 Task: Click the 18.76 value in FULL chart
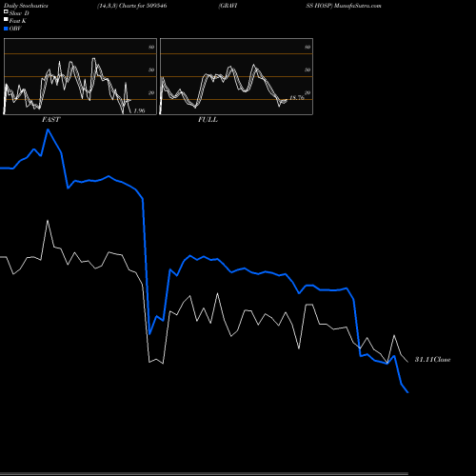297,98
